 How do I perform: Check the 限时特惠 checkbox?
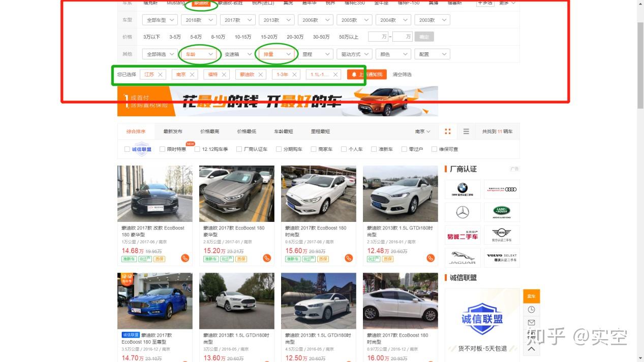tap(162, 149)
